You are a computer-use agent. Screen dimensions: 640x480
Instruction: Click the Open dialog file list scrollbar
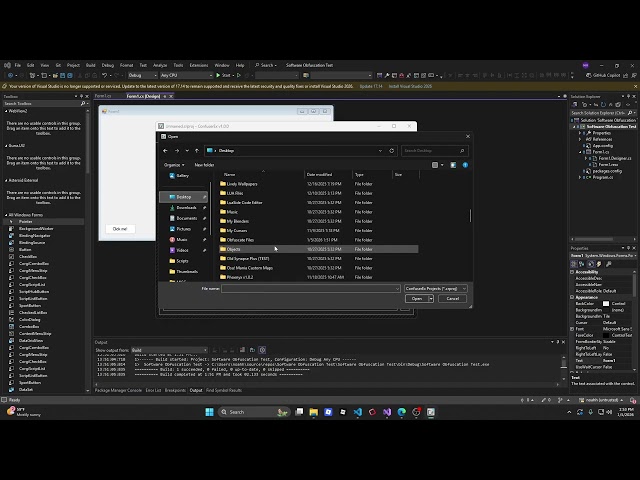pyautogui.click(x=470, y=216)
